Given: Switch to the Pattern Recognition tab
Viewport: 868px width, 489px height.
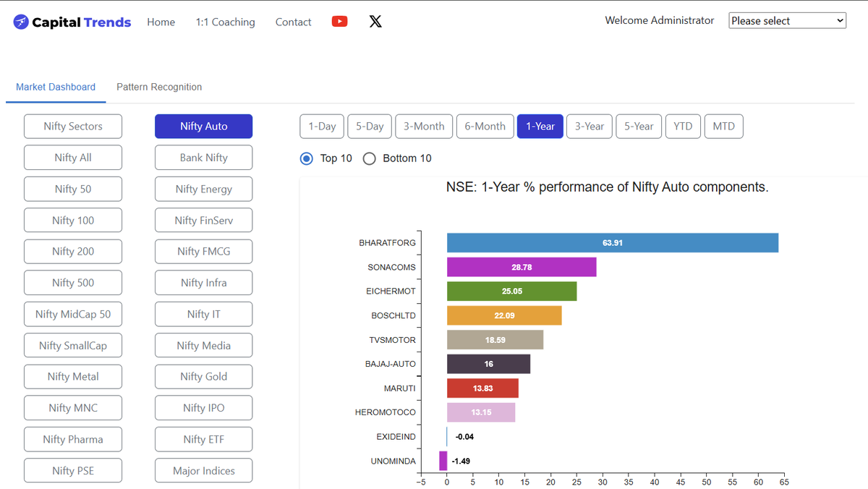Looking at the screenshot, I should (159, 87).
